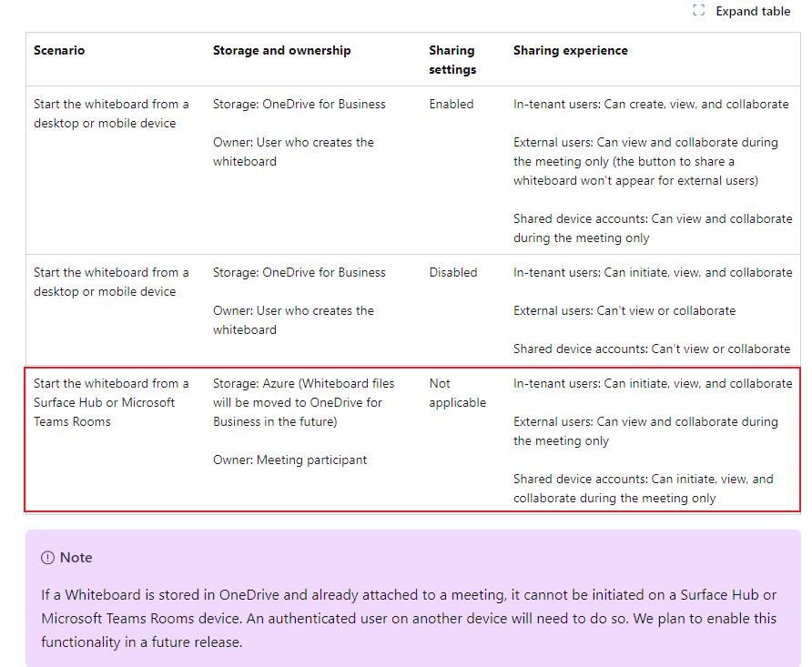The image size is (812, 667).
Task: Click In-tenant users text in Surface Hub row
Action: click(653, 383)
